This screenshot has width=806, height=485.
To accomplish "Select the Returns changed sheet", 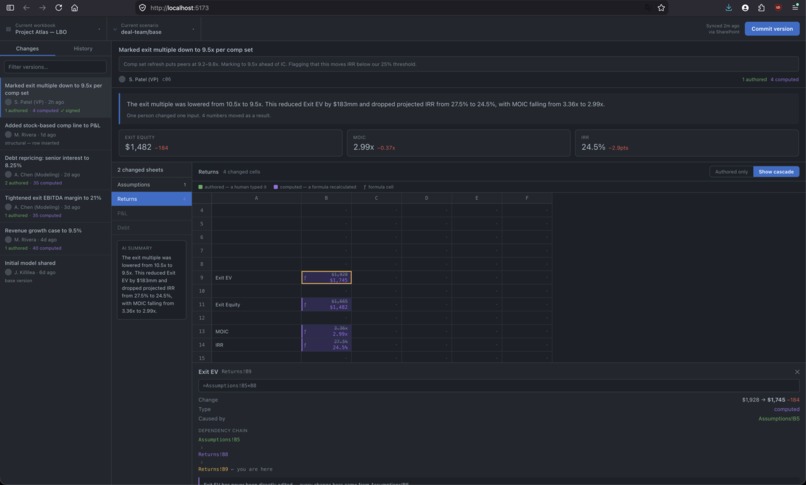I will (152, 199).
